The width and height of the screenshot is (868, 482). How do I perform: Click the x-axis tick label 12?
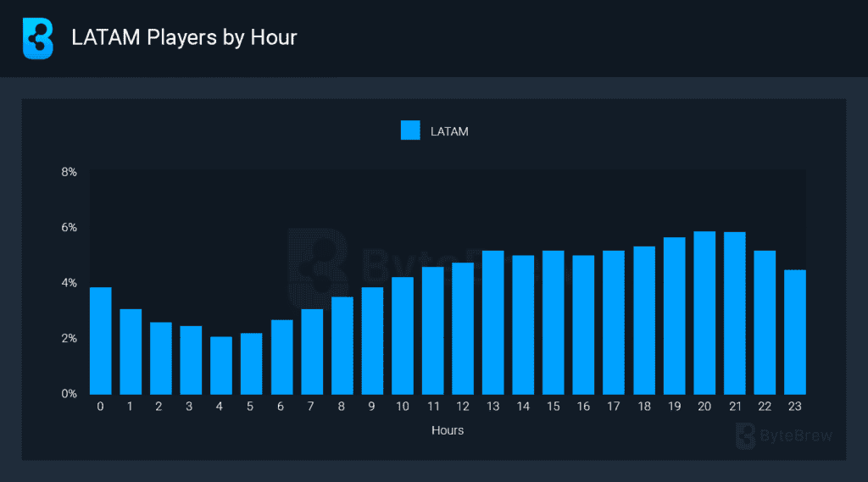pos(463,407)
